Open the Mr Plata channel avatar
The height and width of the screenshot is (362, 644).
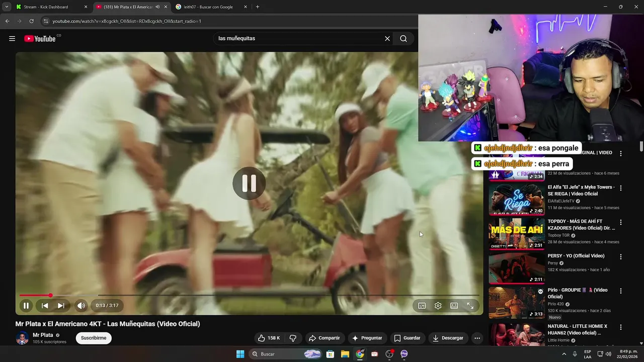tap(22, 338)
